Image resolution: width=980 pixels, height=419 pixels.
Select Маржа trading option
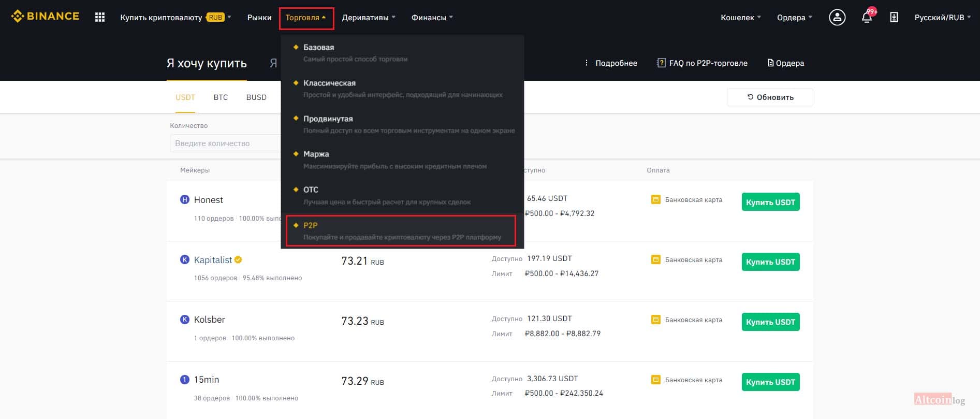pyautogui.click(x=402, y=160)
